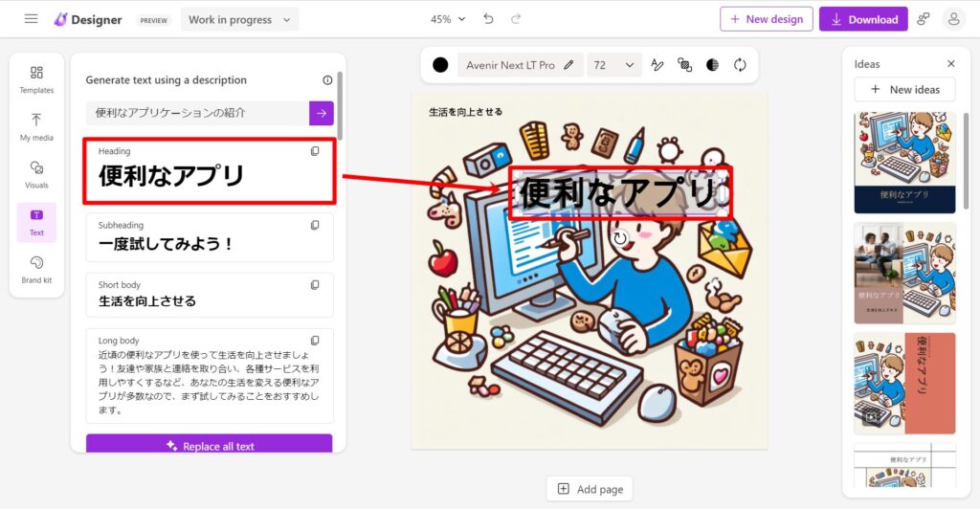The width and height of the screenshot is (980, 509).
Task: Copy the Short body text
Action: point(315,285)
